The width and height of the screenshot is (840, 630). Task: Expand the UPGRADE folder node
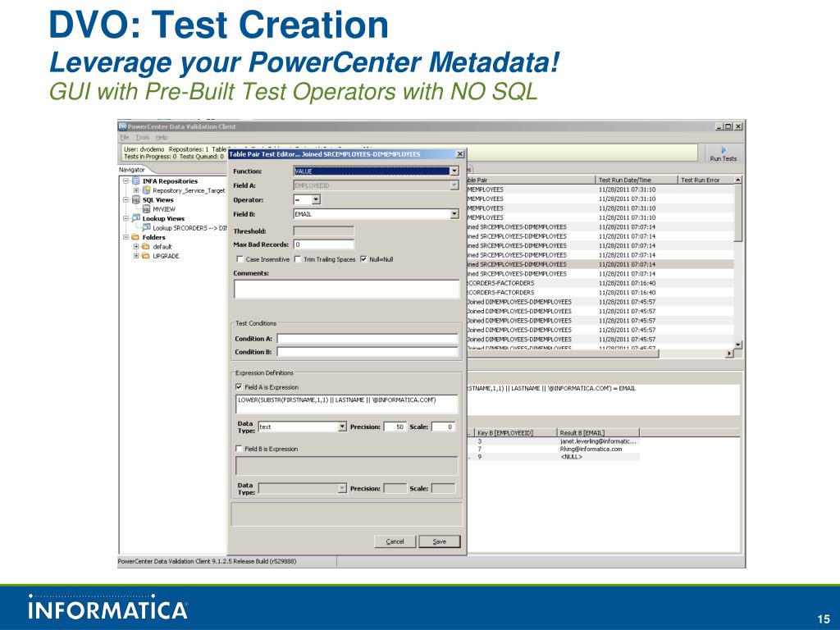(x=136, y=256)
